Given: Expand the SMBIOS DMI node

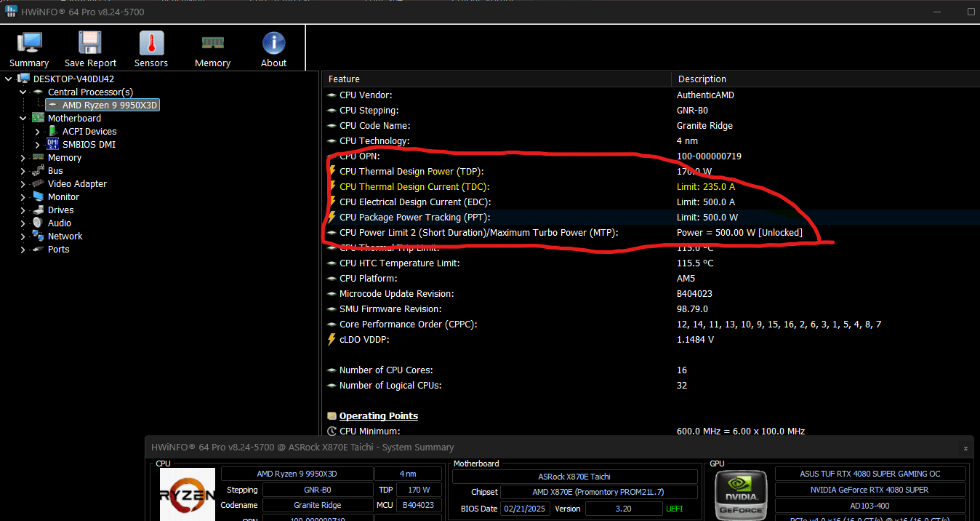Looking at the screenshot, I should 38,144.
